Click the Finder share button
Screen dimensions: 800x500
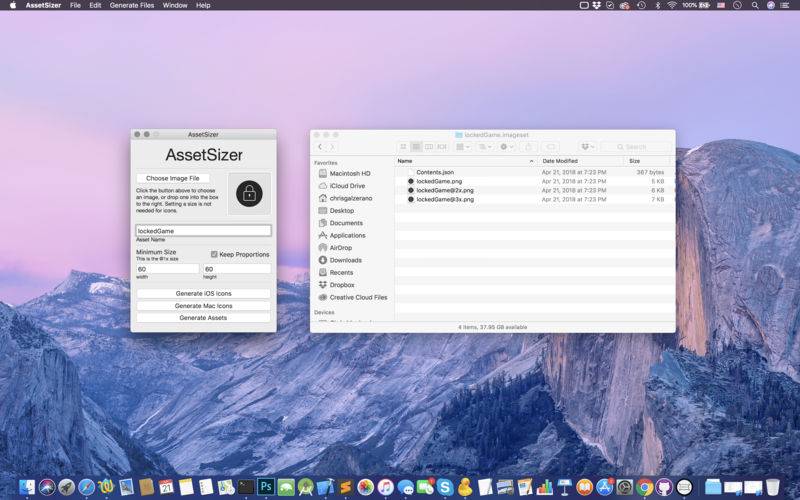pyautogui.click(x=529, y=147)
